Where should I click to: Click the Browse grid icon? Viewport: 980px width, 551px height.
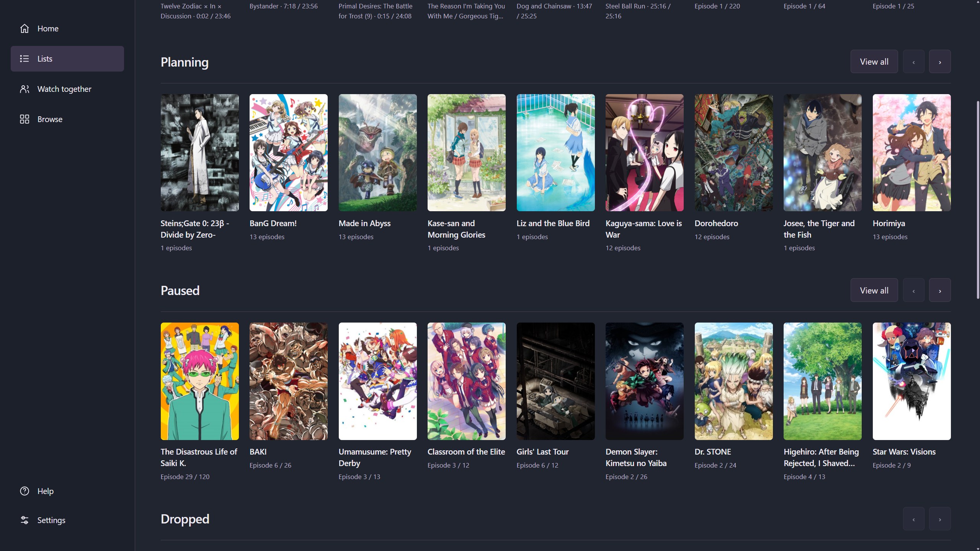[24, 119]
